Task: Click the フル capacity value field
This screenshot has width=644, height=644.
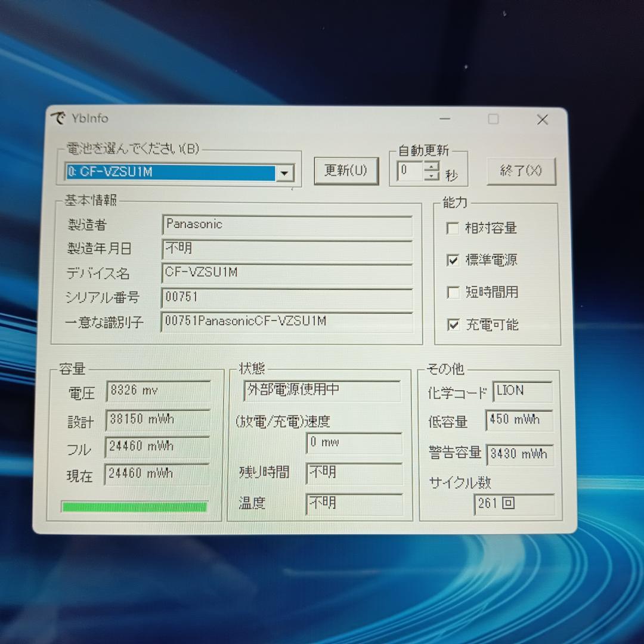Action: [157, 447]
